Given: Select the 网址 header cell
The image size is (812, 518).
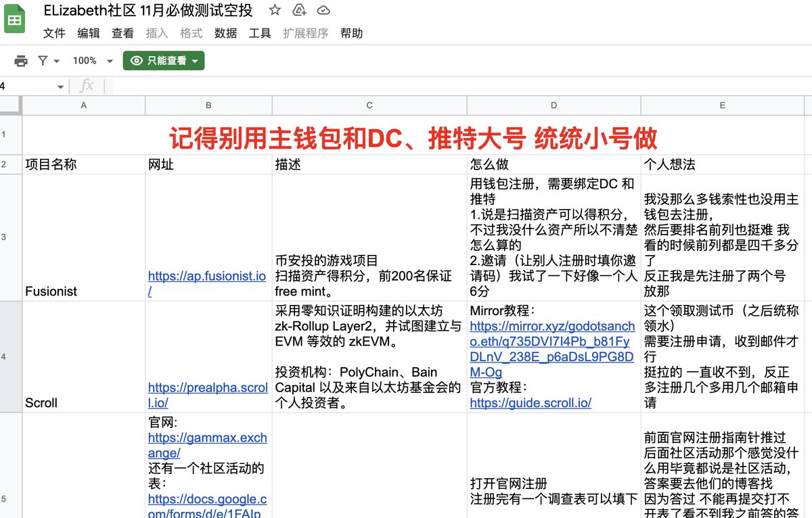Looking at the screenshot, I should tap(208, 164).
